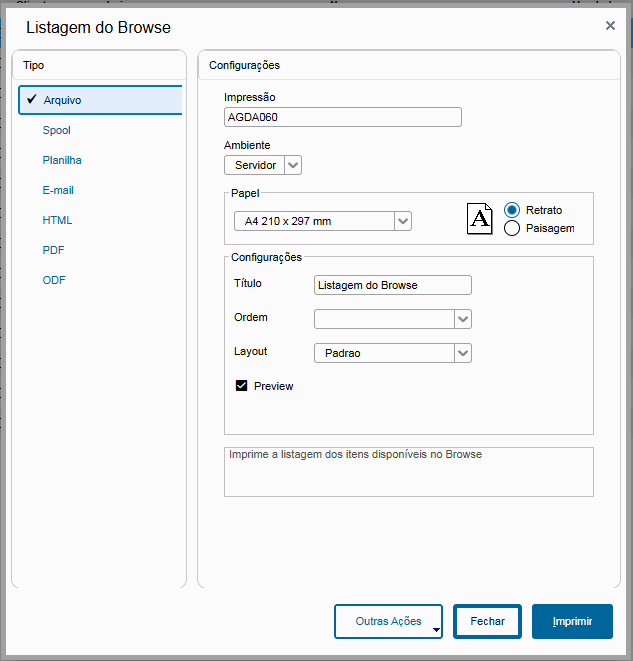Click the Título text field
This screenshot has width=633, height=661.
click(392, 285)
